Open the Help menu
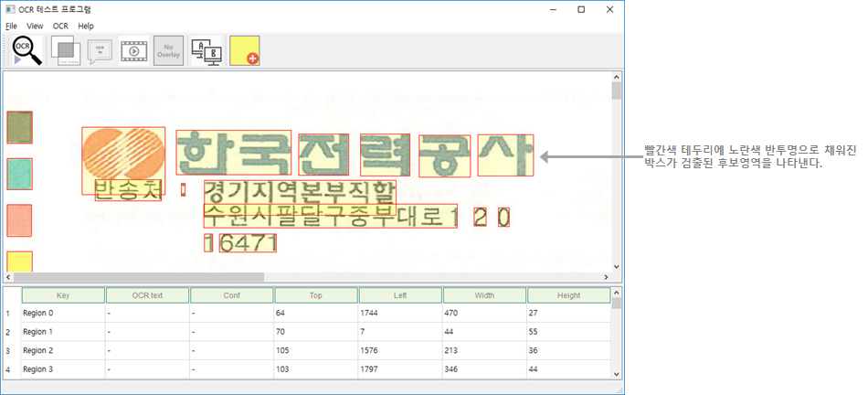The height and width of the screenshot is (395, 868). pos(86,26)
